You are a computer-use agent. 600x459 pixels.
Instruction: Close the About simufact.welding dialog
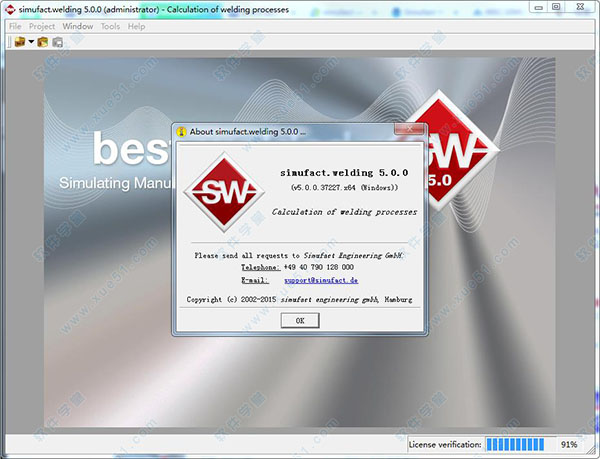coord(409,129)
